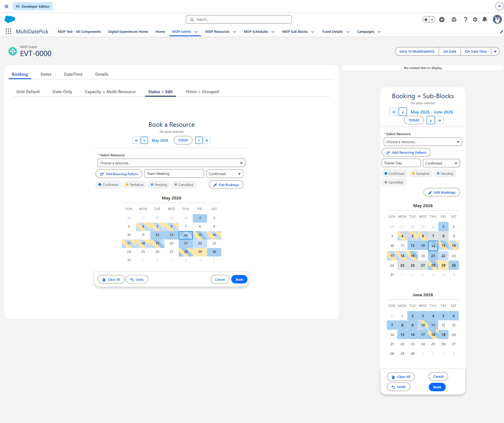
Task: Open the 15min + Grouped sub-tab
Action: [202, 92]
